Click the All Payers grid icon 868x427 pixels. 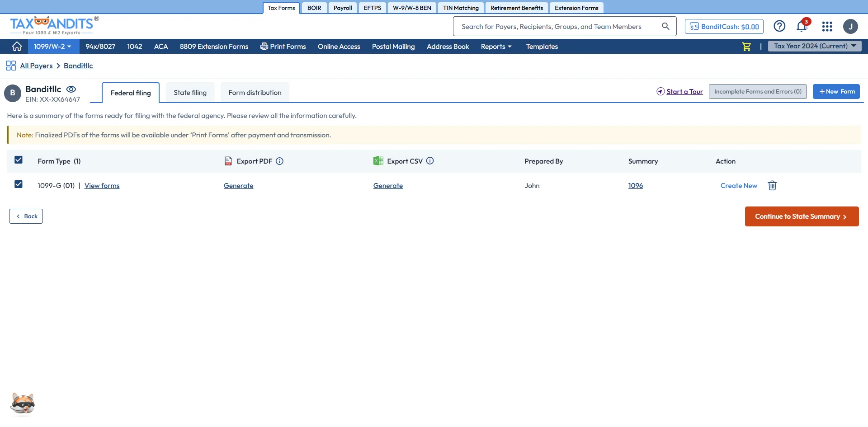11,66
